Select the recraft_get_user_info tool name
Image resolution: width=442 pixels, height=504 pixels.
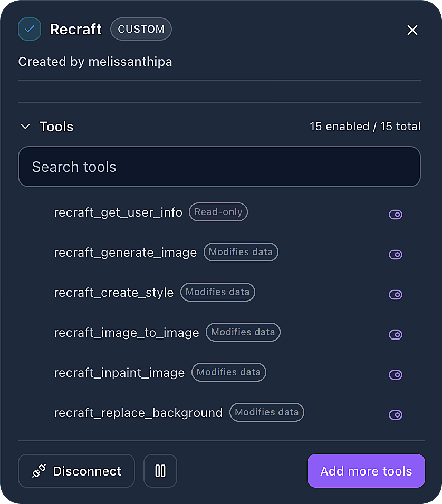pos(118,212)
